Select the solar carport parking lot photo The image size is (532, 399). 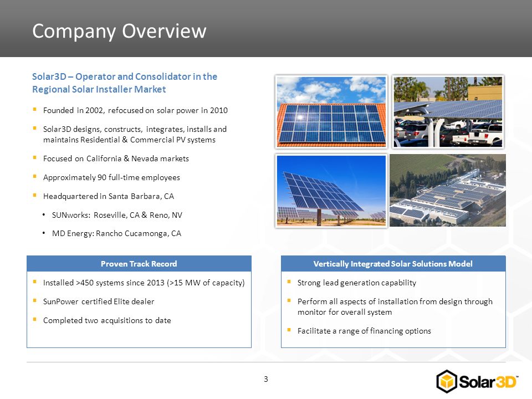(448, 112)
